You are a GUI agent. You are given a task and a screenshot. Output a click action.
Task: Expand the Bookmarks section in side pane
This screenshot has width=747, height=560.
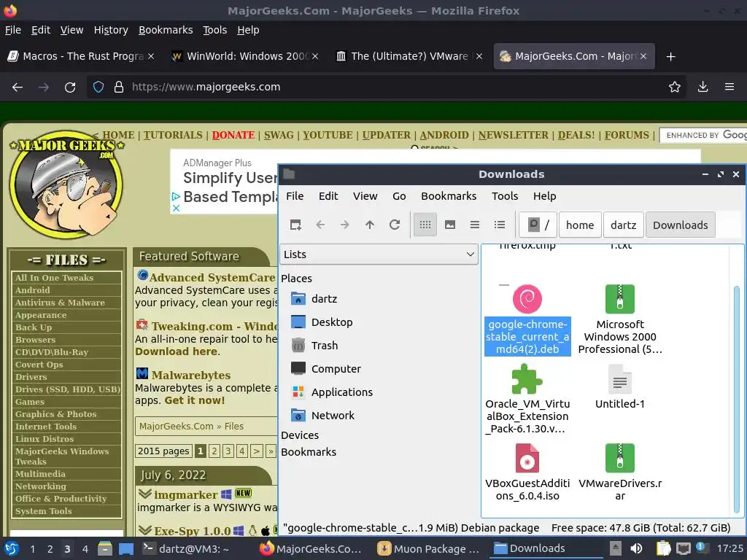click(x=309, y=452)
